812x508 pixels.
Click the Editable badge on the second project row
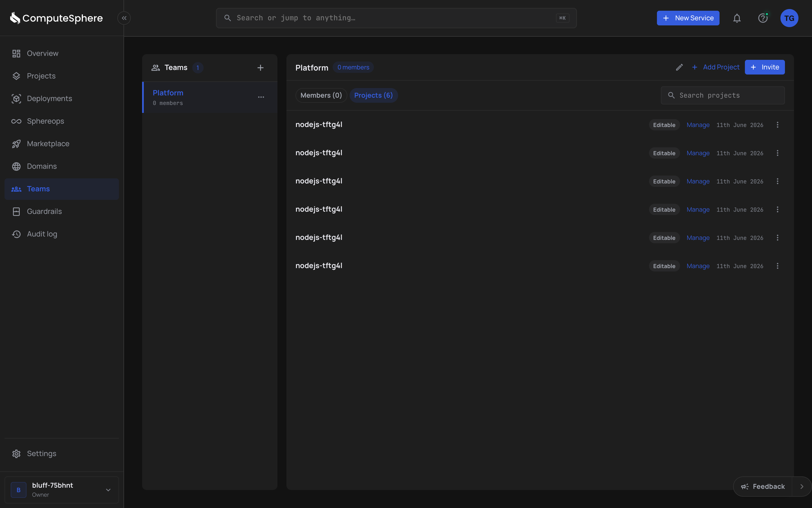[664, 153]
